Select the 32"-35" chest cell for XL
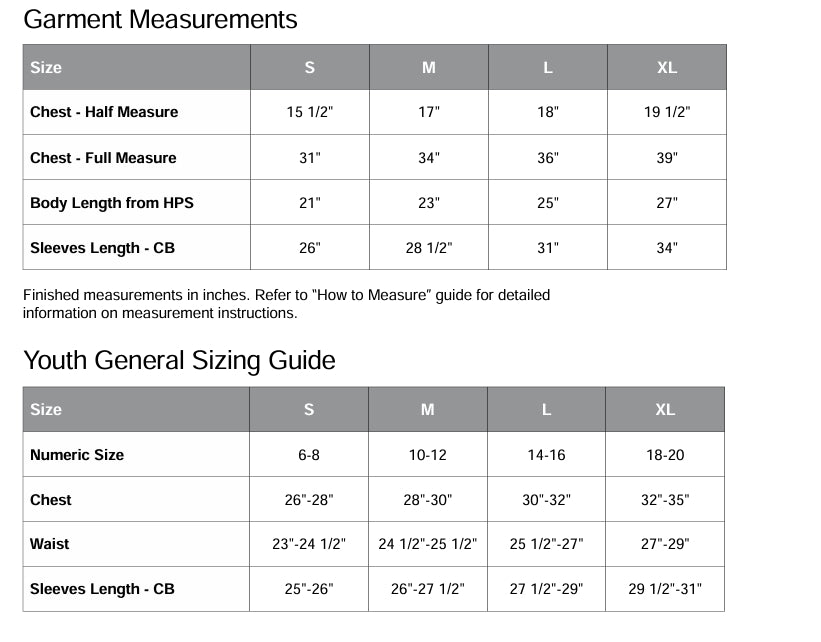The height and width of the screenshot is (642, 821). (x=665, y=500)
